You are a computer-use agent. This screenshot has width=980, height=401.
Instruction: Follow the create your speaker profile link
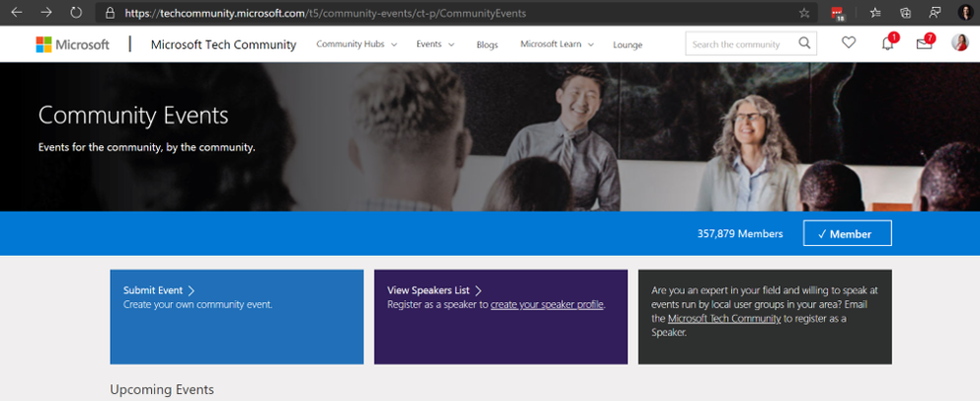pos(546,305)
